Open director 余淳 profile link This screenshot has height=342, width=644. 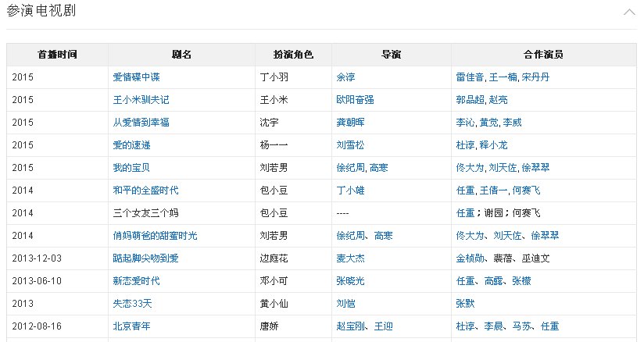[x=345, y=78]
